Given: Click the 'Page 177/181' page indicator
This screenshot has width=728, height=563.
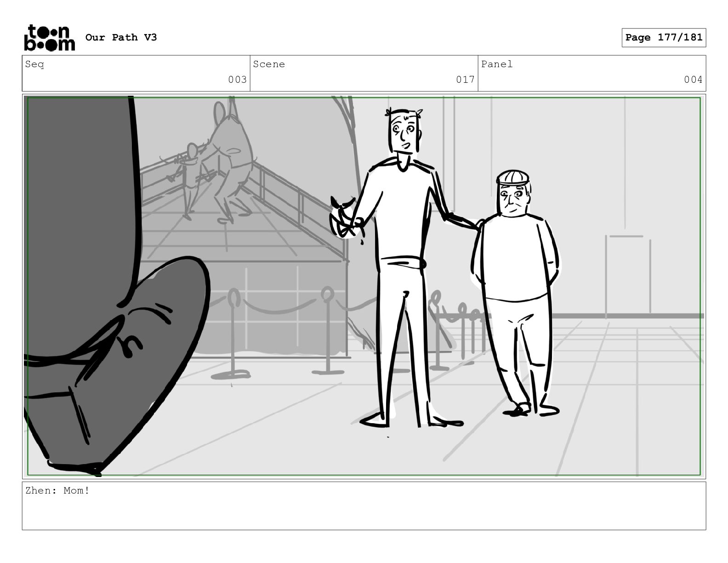Looking at the screenshot, I should [664, 37].
